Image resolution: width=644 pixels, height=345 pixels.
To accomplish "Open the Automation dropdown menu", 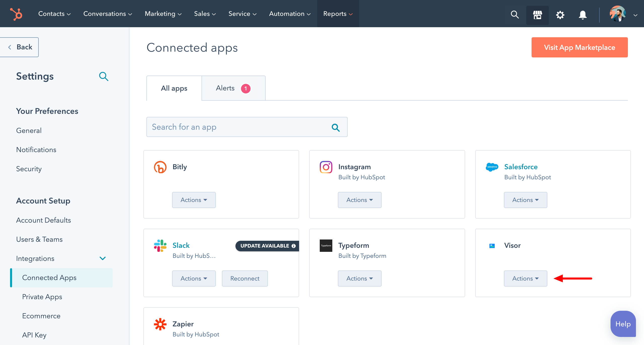I will [290, 14].
